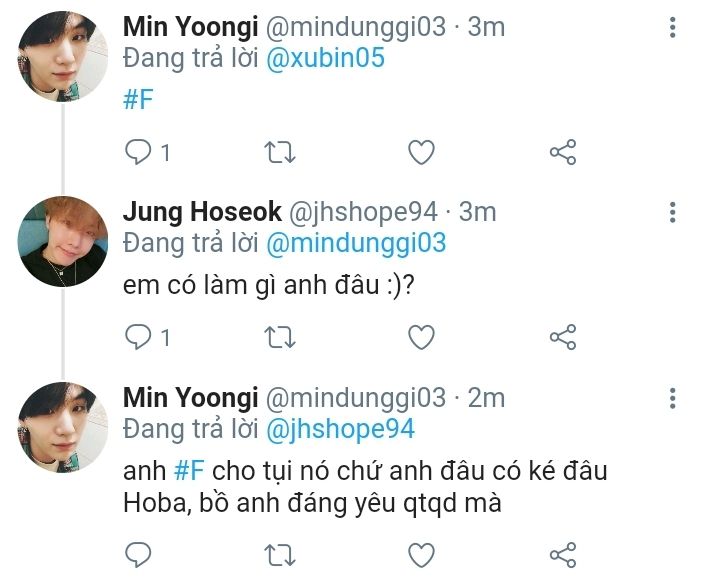The image size is (720, 577).
Task: Open more options on first Min Yoongi tweet
Action: point(672,28)
